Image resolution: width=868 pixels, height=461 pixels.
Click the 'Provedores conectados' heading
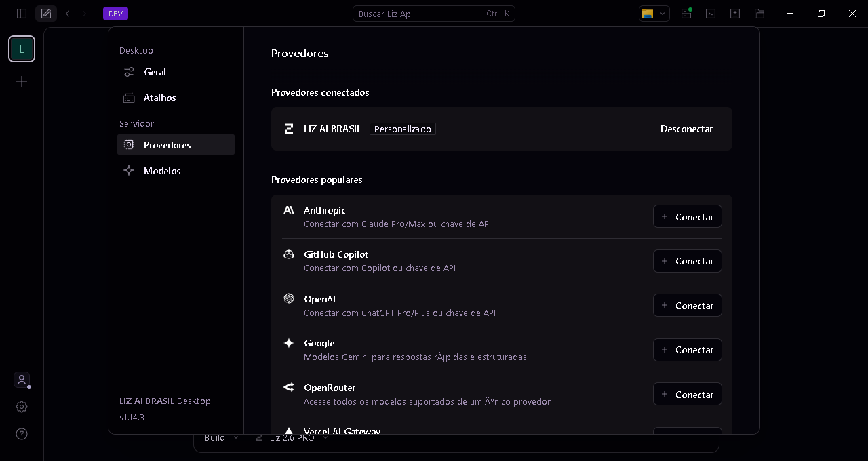(320, 92)
